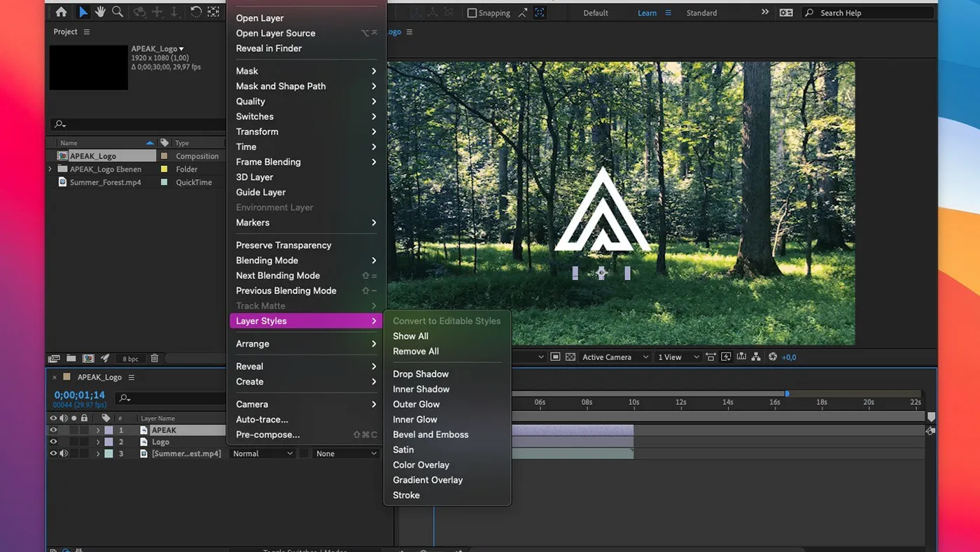980x552 pixels.
Task: Open the Composition Mini-Flowchart icon
Action: (x=755, y=357)
